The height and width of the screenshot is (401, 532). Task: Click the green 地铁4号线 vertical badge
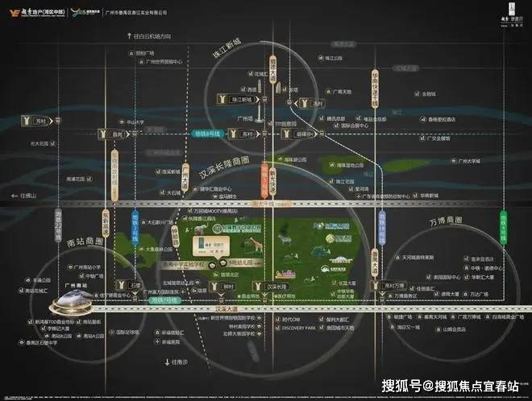click(x=503, y=227)
